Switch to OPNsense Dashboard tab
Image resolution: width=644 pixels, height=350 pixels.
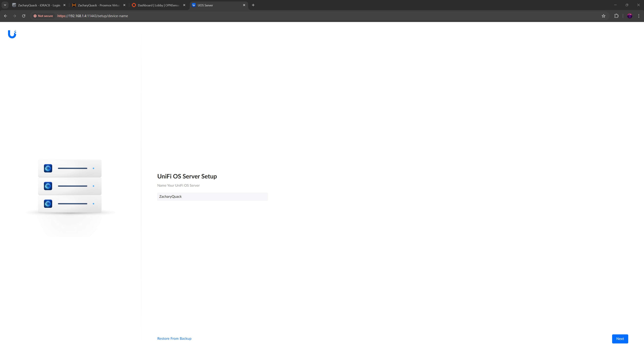pyautogui.click(x=158, y=5)
